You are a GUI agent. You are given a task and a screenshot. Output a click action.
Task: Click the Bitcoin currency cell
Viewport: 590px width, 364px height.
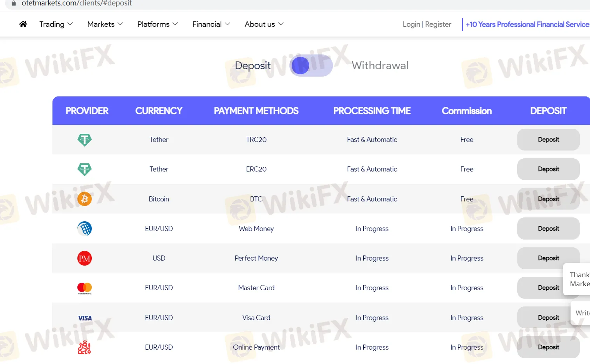[x=159, y=199]
